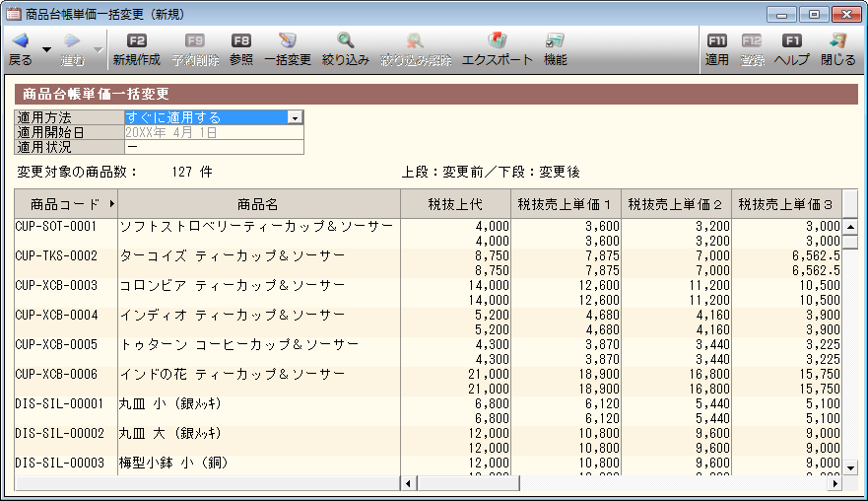Open the 機能 toolbar menu icon

555,40
